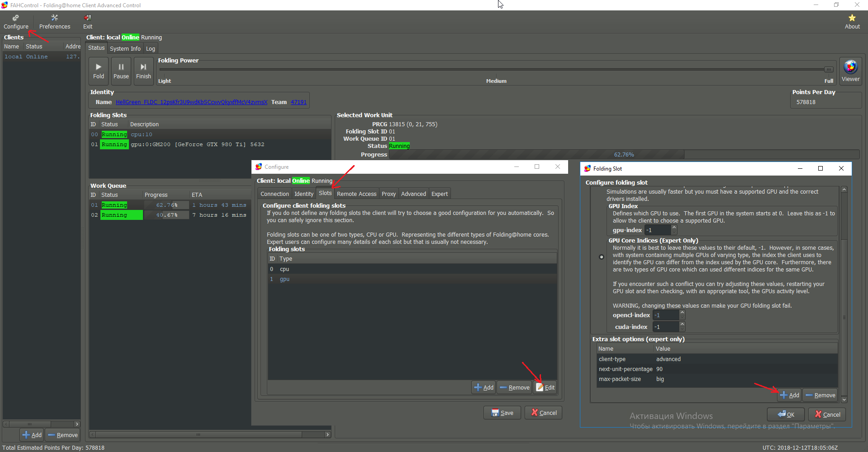Viewport: 868px width, 452px height.
Task: Cancel the Folding Slot dialog
Action: (x=827, y=414)
